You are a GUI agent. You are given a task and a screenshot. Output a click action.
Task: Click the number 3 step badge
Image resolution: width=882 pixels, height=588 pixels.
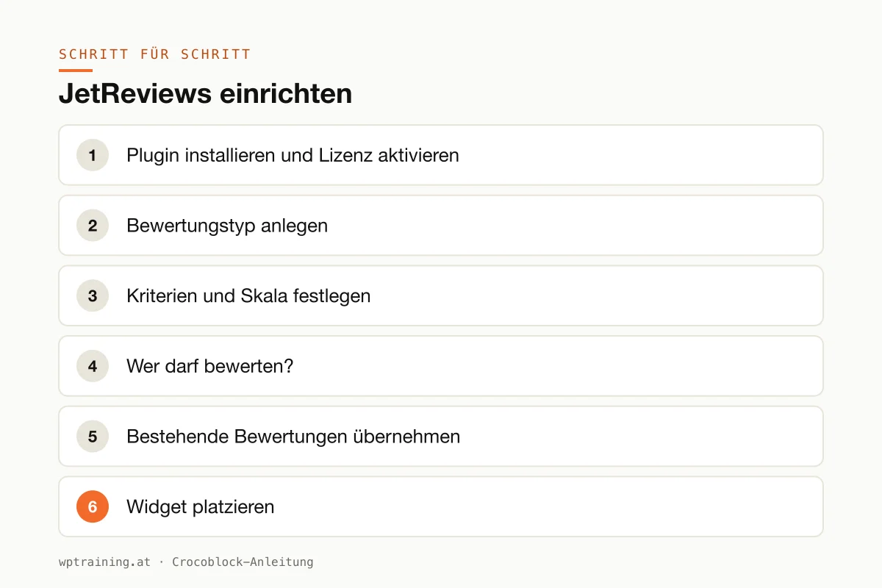[93, 295]
